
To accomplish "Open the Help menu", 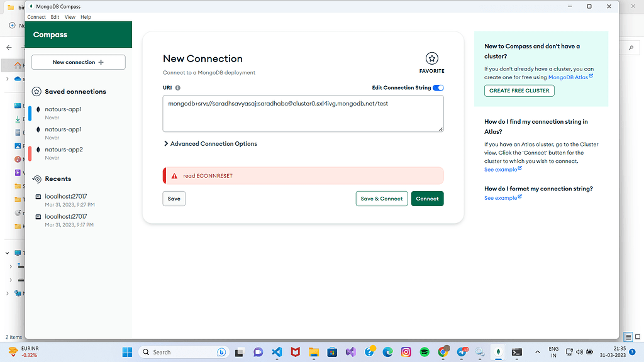I will pyautogui.click(x=86, y=17).
